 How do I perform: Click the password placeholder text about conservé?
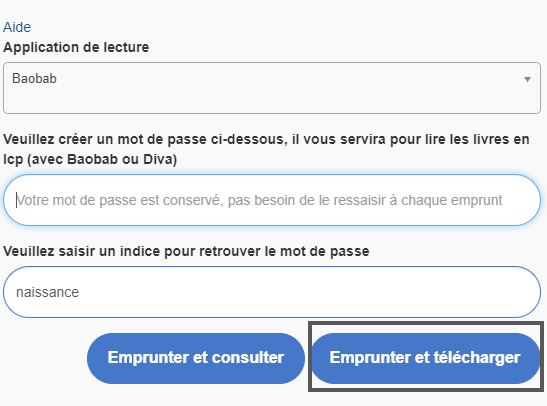tap(259, 200)
